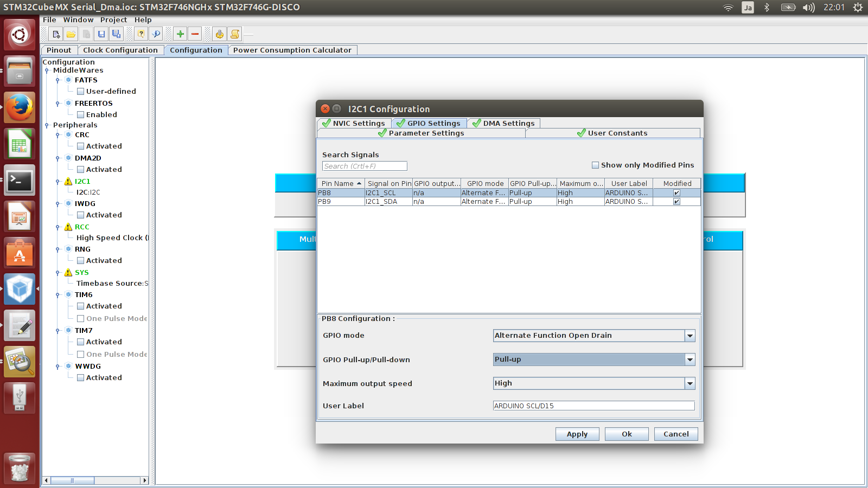
Task: Toggle the Modified checkbox for PB9
Action: (x=676, y=202)
